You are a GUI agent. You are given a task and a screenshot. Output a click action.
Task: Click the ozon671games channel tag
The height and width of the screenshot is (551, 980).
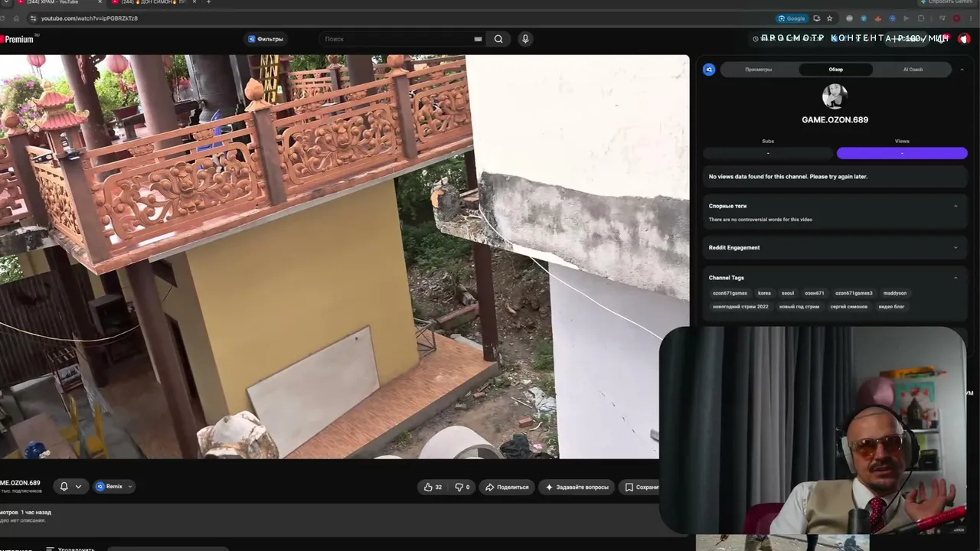[x=730, y=293]
